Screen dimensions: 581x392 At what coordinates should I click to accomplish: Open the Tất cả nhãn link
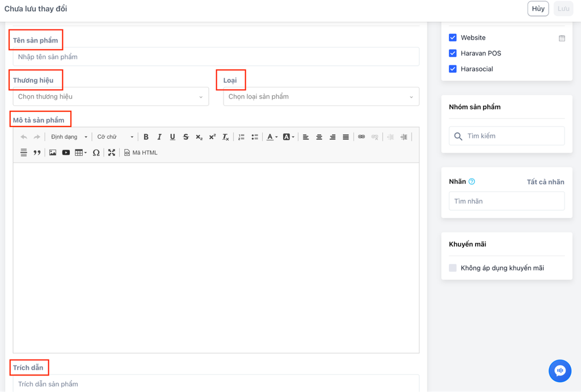point(545,182)
